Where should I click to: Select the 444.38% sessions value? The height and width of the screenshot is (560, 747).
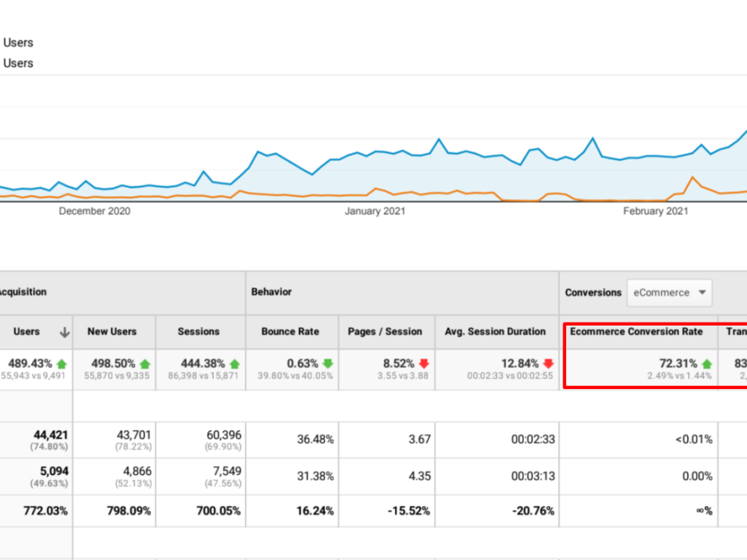coord(203,364)
